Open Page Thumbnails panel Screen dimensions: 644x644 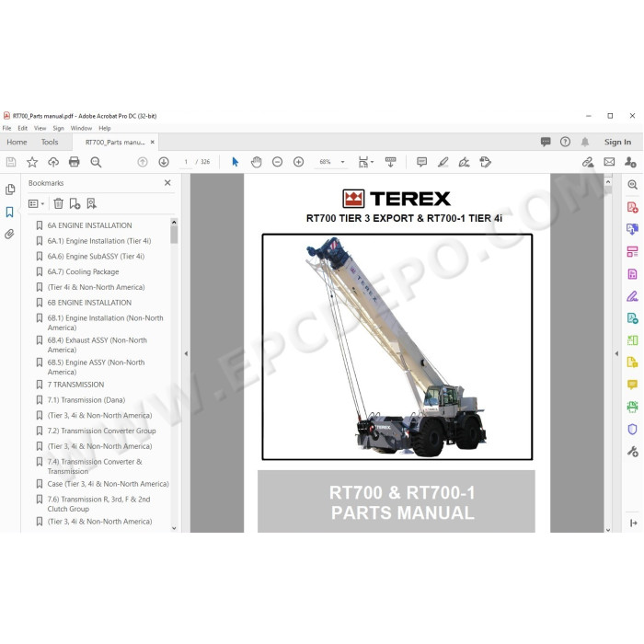tap(10, 190)
